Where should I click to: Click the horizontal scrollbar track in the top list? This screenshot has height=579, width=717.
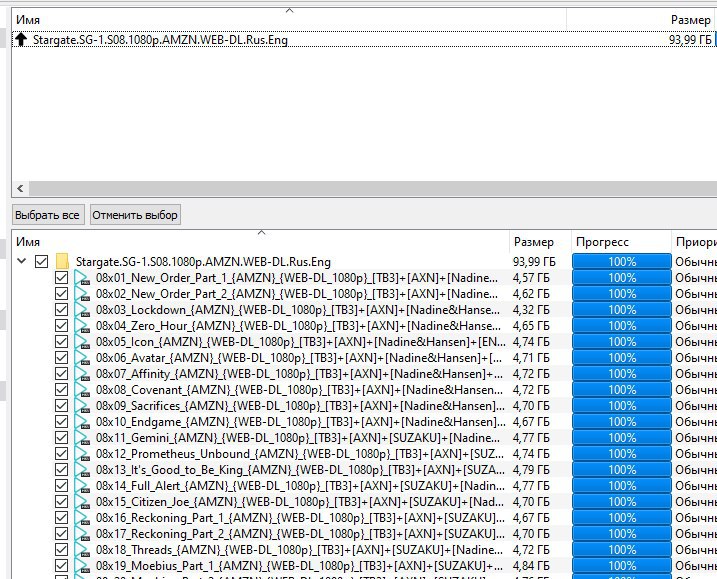click(x=373, y=188)
